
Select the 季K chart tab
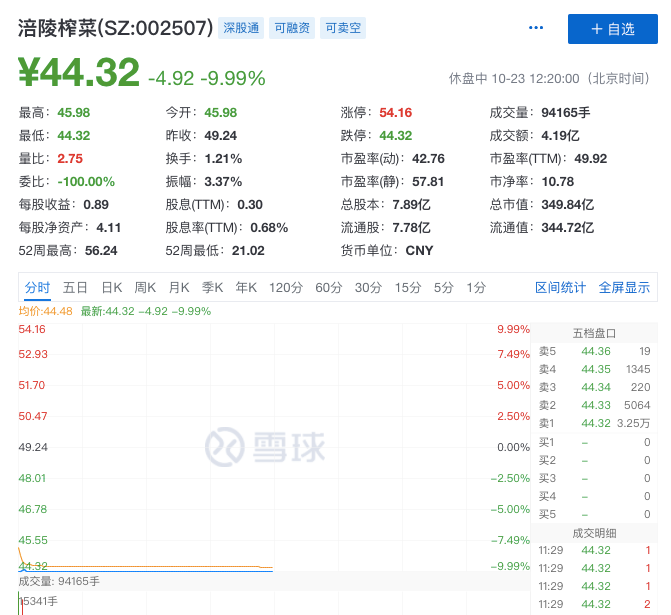pyautogui.click(x=212, y=288)
